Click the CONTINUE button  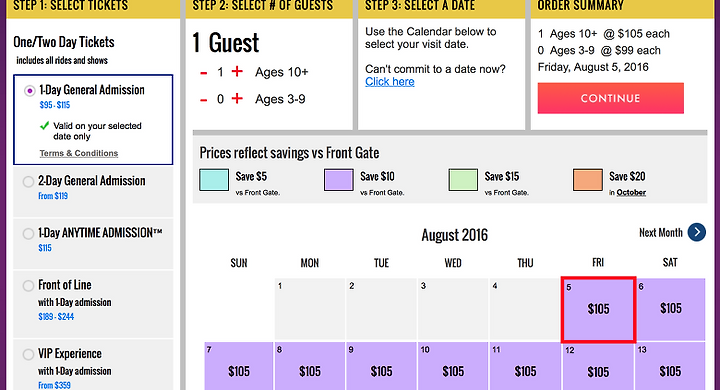610,98
